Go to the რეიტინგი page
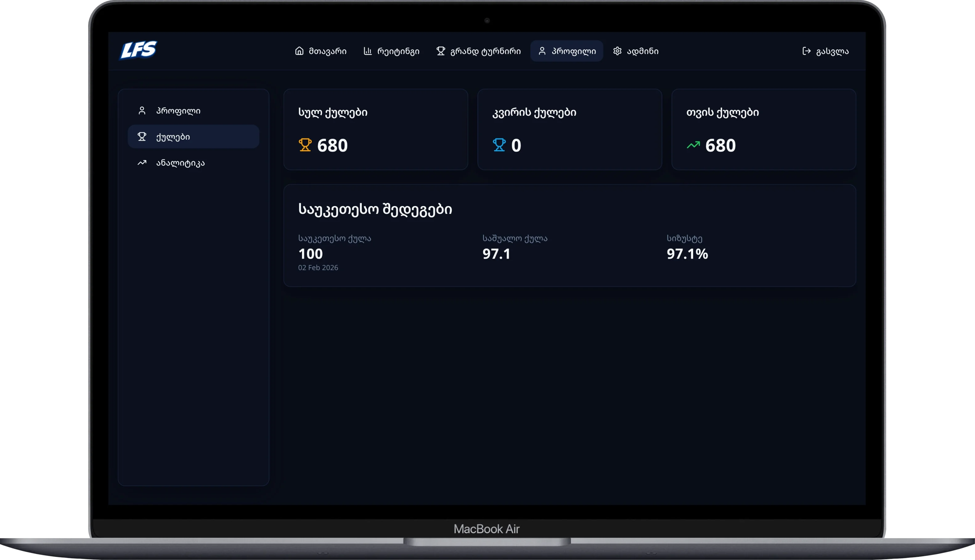The height and width of the screenshot is (560, 975). (x=392, y=51)
